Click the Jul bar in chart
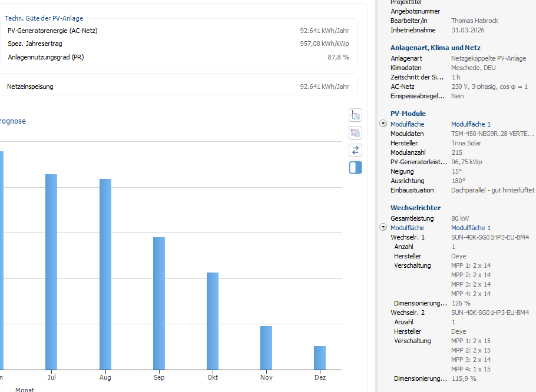Viewport: 536px width, 392px height. (51, 271)
